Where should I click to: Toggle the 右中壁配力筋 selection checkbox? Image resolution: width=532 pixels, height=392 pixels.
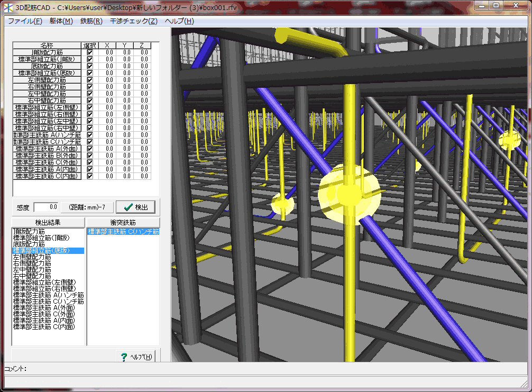pyautogui.click(x=90, y=101)
